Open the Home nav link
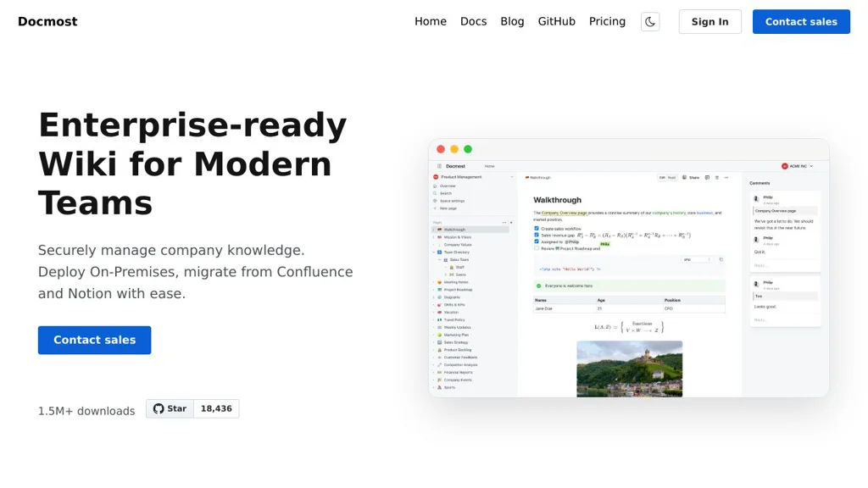 point(430,21)
